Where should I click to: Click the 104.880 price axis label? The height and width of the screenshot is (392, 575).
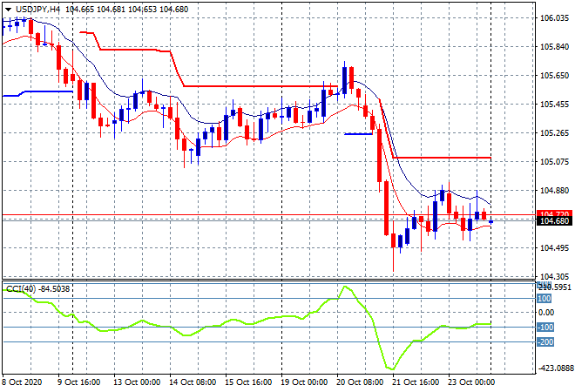[554, 190]
